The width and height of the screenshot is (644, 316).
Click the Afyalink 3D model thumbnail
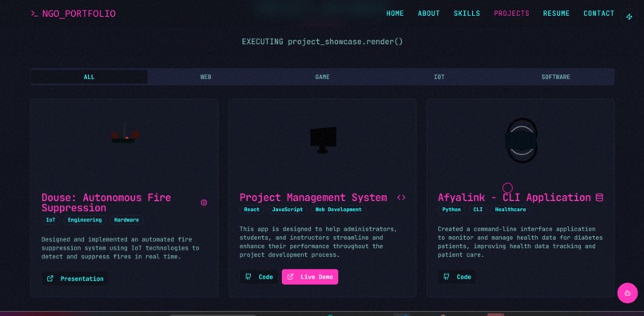(x=521, y=140)
